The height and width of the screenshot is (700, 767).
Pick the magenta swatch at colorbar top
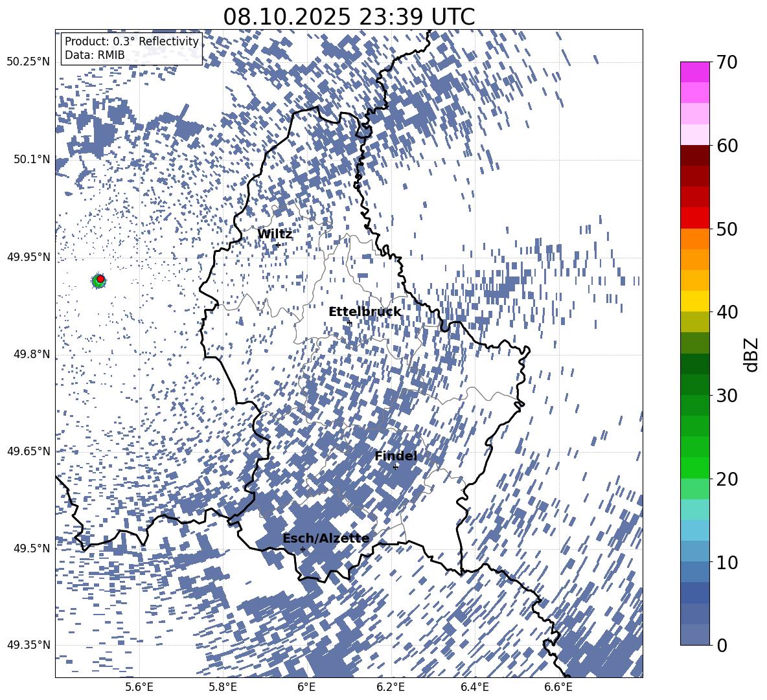pyautogui.click(x=694, y=72)
